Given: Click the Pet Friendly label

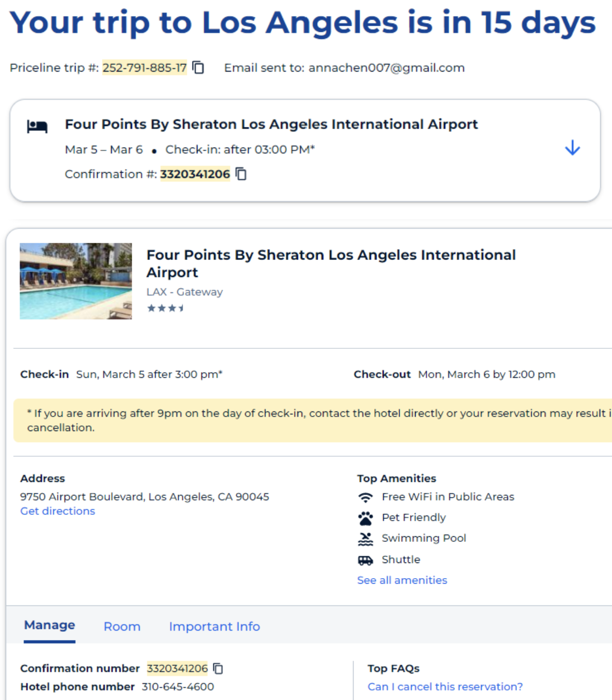Looking at the screenshot, I should click(x=414, y=518).
